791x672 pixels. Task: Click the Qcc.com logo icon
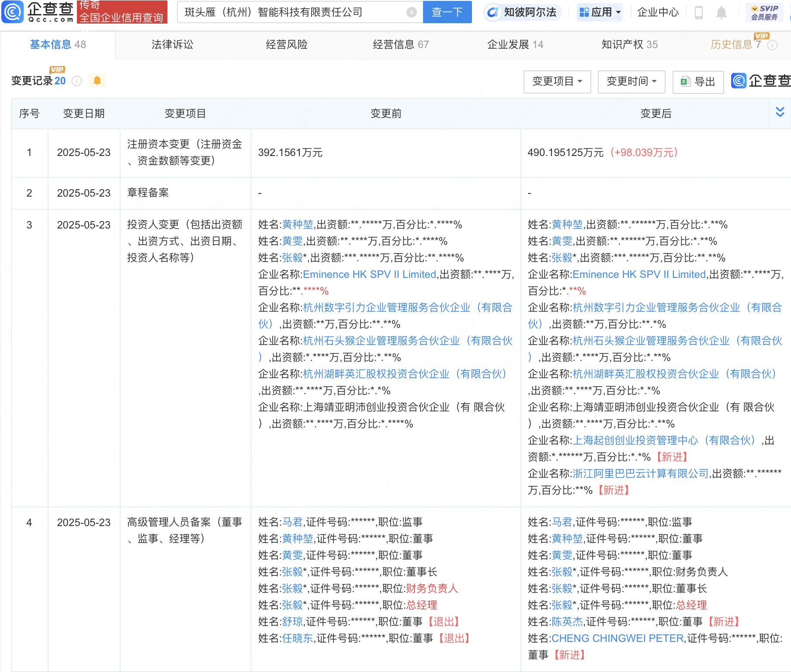(12, 12)
